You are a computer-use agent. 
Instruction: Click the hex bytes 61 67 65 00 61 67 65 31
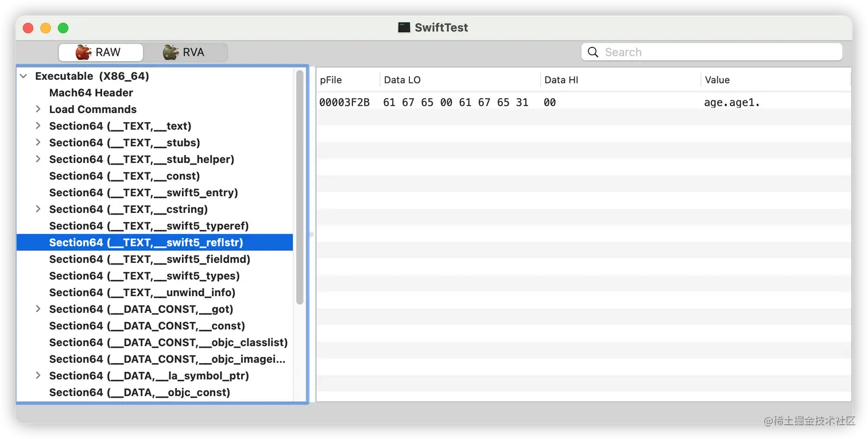click(x=456, y=103)
